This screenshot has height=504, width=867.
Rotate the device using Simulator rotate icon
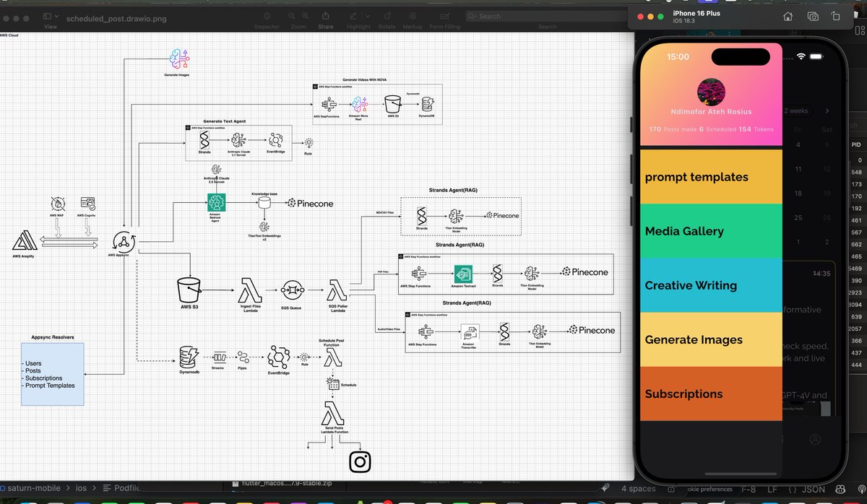coord(836,17)
